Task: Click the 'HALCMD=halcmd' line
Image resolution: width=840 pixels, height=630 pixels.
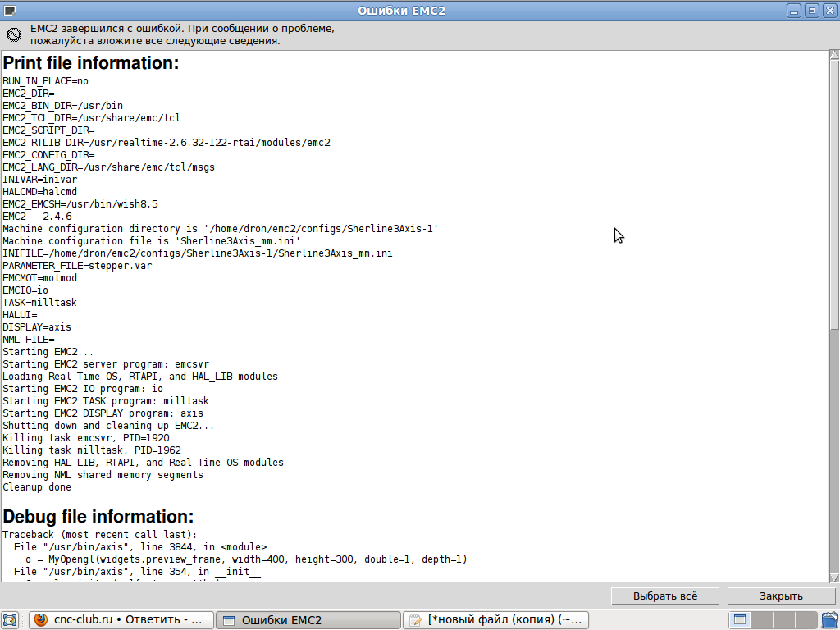Action: tap(39, 192)
